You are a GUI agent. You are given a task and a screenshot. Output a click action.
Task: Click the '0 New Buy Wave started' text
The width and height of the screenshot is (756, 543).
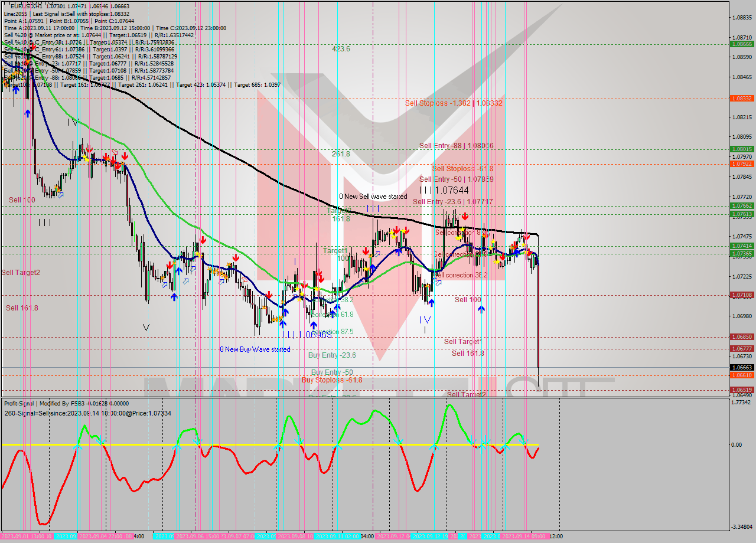click(255, 349)
